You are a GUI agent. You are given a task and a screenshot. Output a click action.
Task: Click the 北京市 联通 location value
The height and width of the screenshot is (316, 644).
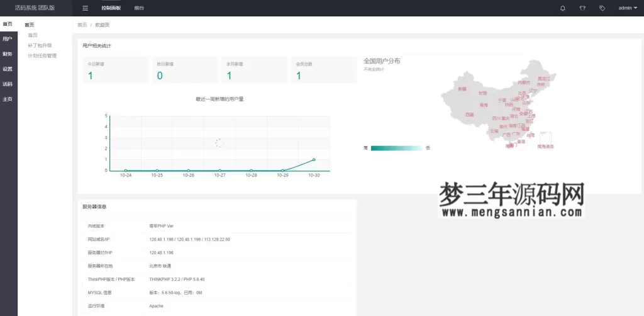coord(160,266)
